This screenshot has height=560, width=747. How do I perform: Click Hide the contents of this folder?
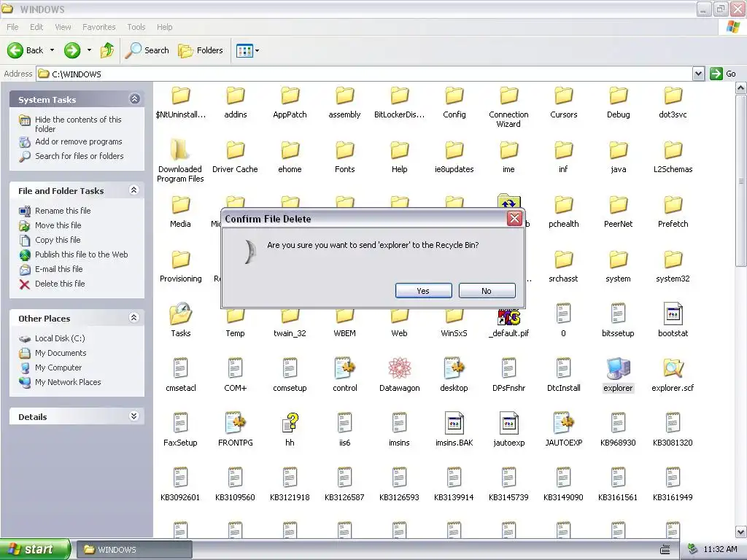tap(78, 124)
